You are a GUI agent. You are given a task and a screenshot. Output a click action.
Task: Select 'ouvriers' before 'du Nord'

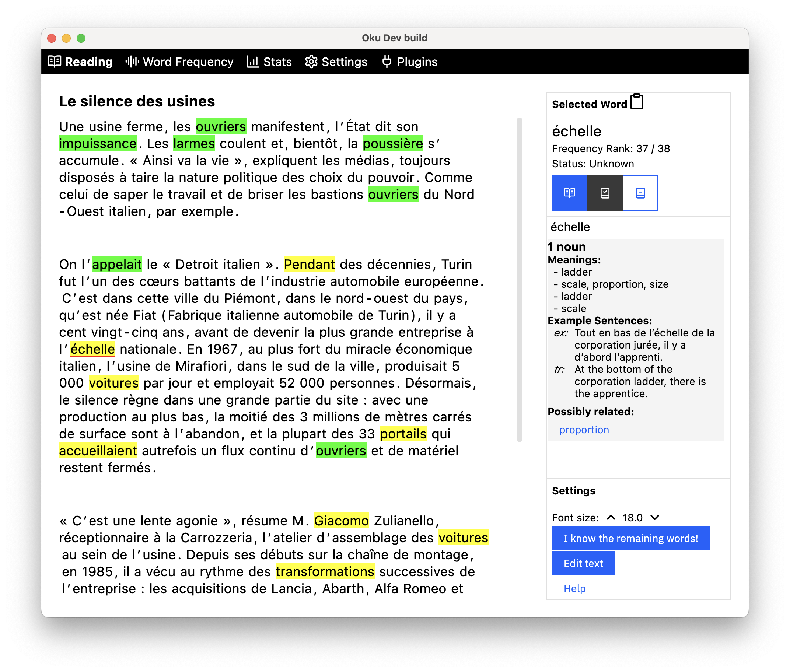pyautogui.click(x=393, y=194)
